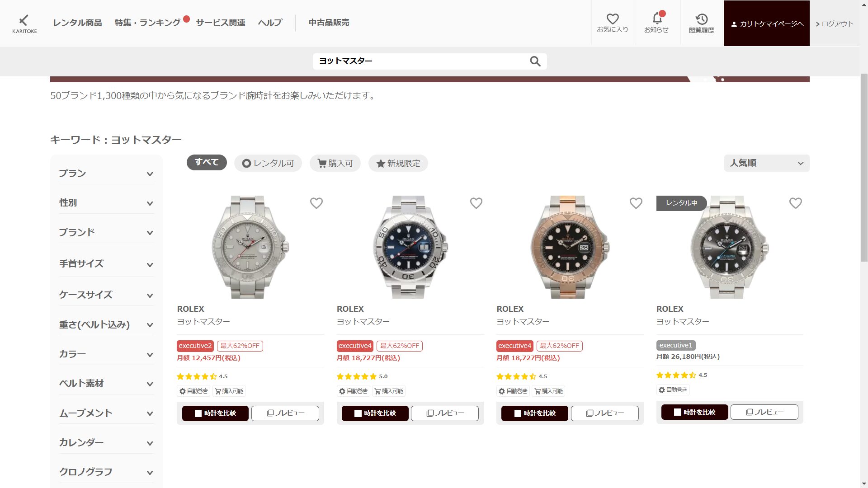Favorite the blue dial Rolex watch
Screen dimensions: 868x488
[476, 203]
